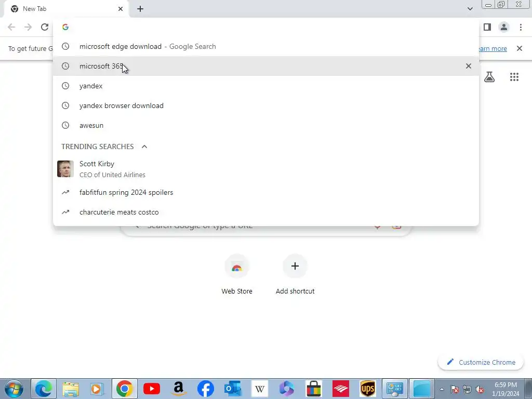This screenshot has width=532, height=399.
Task: Open the tab search dropdown arrow
Action: coord(470,9)
